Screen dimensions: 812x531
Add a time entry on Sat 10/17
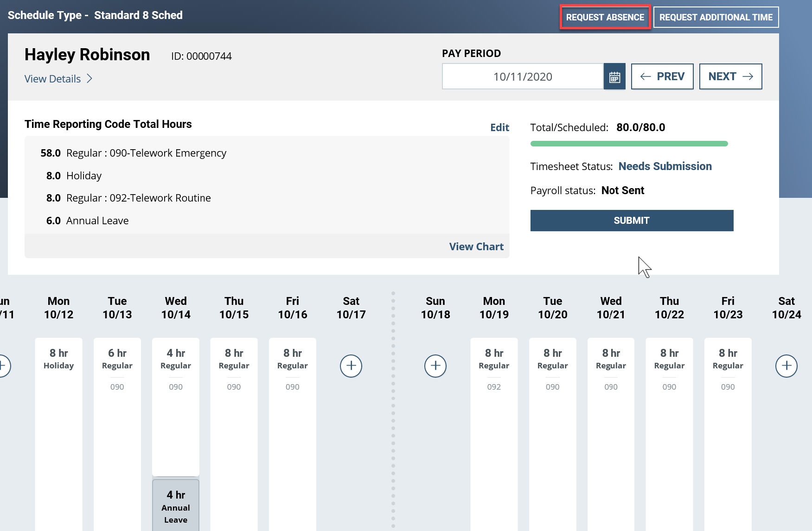click(x=351, y=366)
